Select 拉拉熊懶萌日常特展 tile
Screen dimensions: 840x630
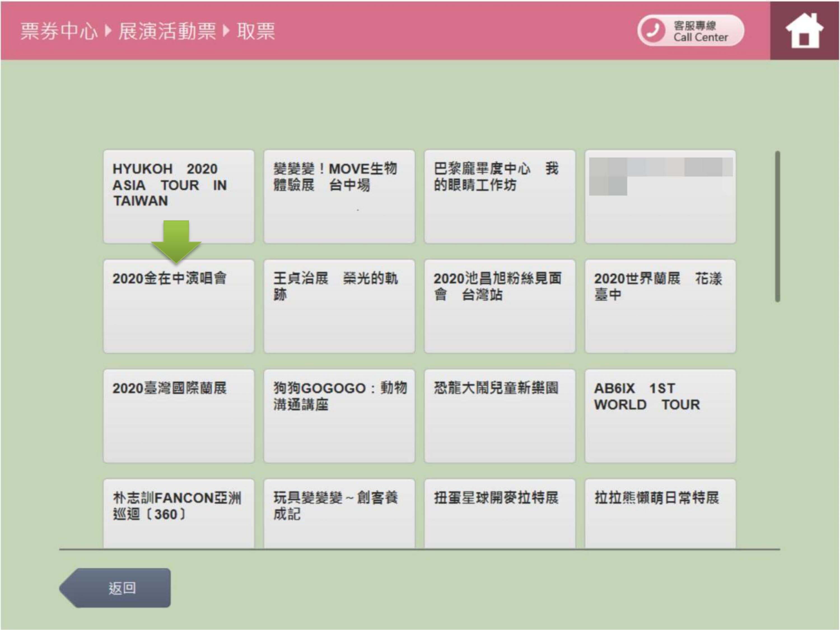pos(660,513)
